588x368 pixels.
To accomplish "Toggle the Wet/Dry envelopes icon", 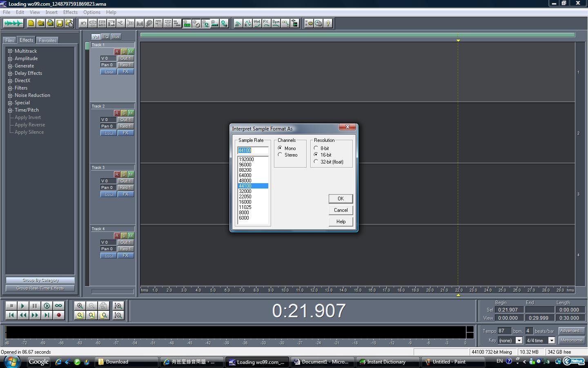I will click(x=257, y=23).
